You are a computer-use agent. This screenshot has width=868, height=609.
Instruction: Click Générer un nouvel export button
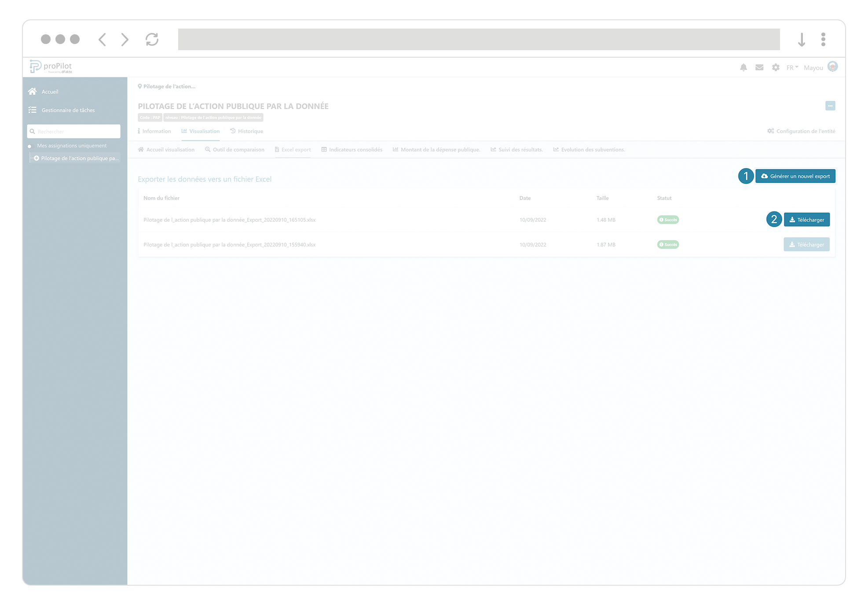[795, 176]
